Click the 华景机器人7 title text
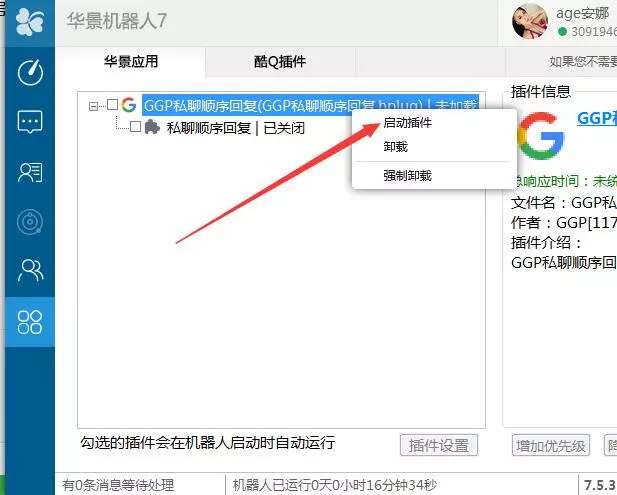617x495 pixels. [117, 21]
